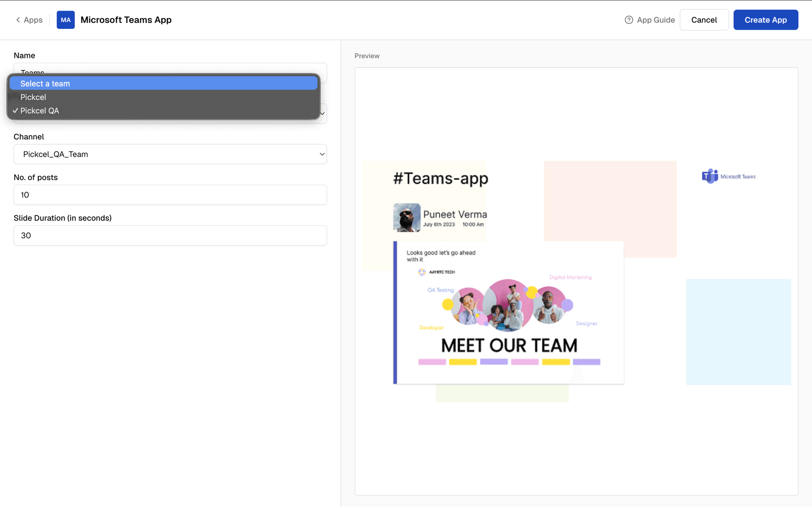Click the Name field label

coord(24,55)
